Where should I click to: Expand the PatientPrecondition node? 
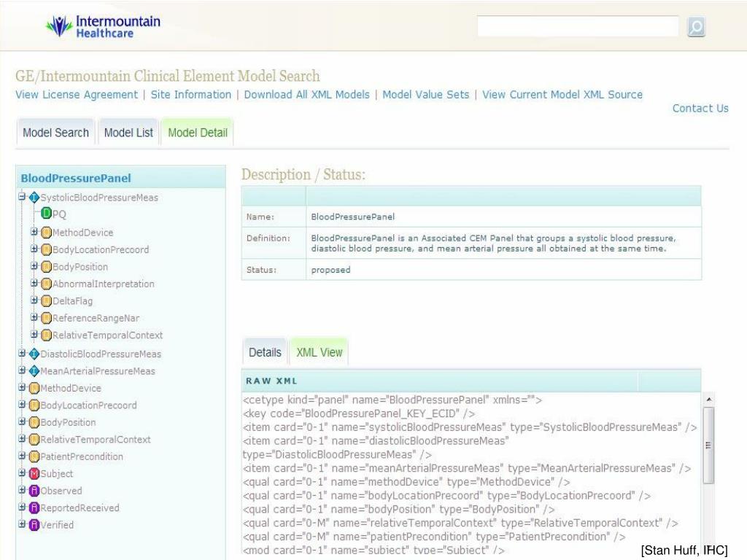[22, 456]
